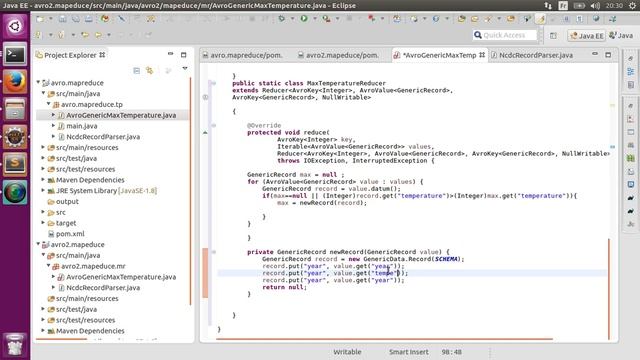The height and width of the screenshot is (360, 640).
Task: Open Files manager from the launcher
Action: [15, 109]
